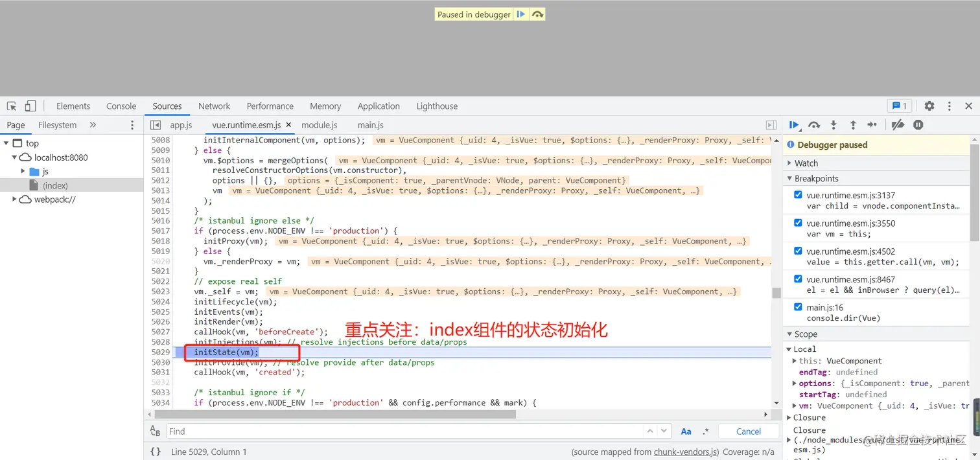Collapse the localhost:8080 tree node
Image resolution: width=980 pixels, height=460 pixels.
[x=14, y=157]
